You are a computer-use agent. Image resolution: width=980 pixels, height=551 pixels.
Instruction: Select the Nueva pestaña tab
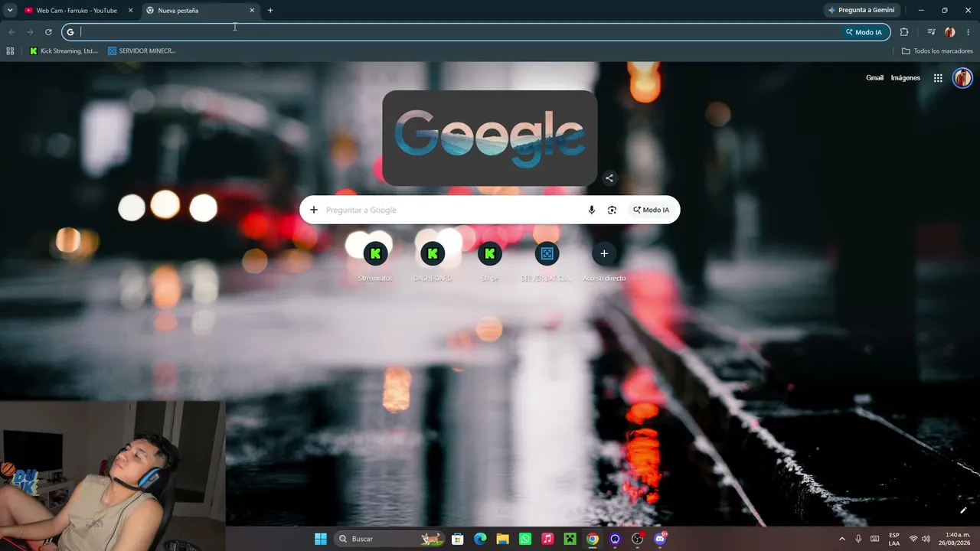click(201, 11)
